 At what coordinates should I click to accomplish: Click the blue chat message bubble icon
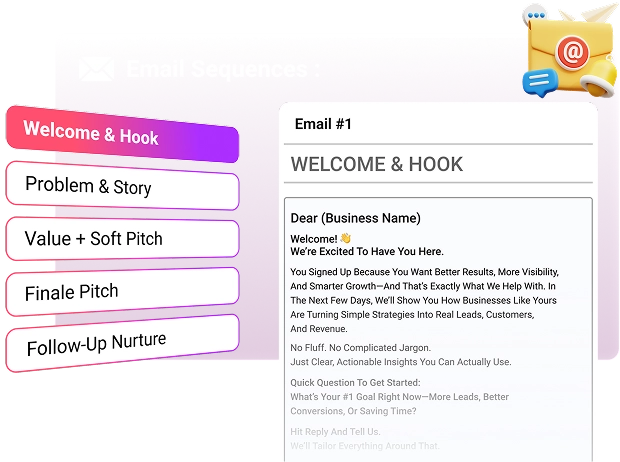click(539, 83)
